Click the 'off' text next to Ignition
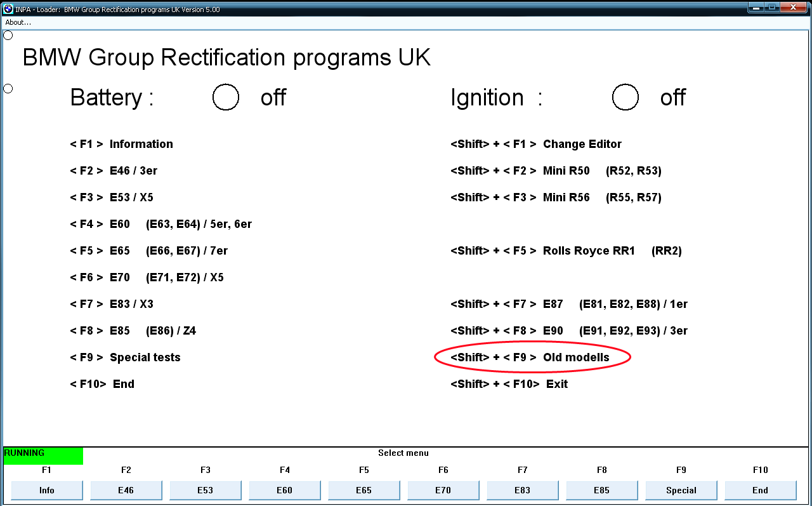 point(673,98)
